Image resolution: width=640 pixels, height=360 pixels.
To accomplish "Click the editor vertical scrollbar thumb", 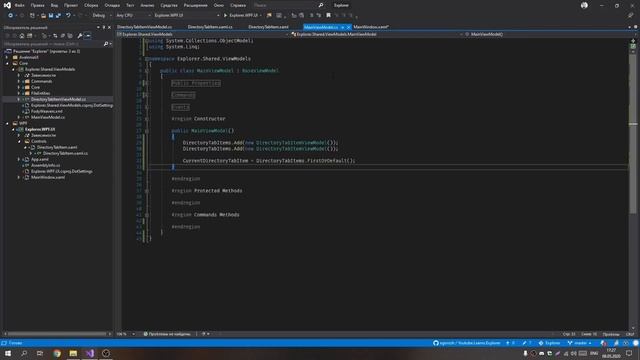I will click(633, 135).
